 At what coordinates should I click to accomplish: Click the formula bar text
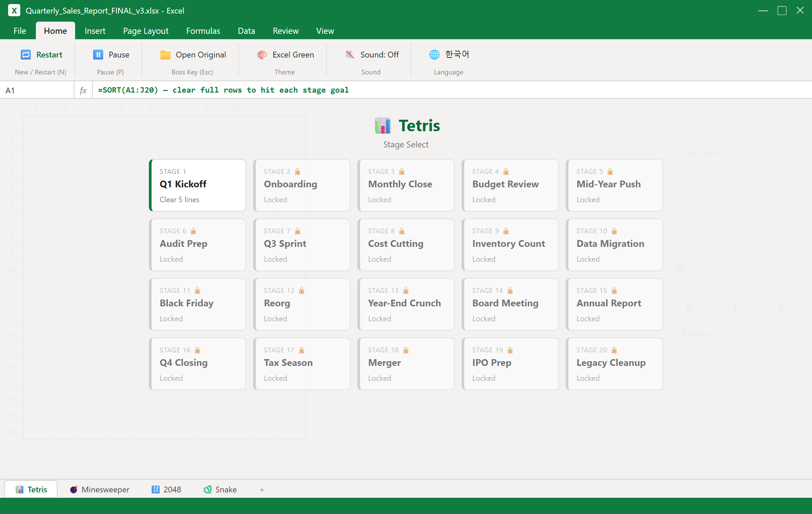pos(223,90)
